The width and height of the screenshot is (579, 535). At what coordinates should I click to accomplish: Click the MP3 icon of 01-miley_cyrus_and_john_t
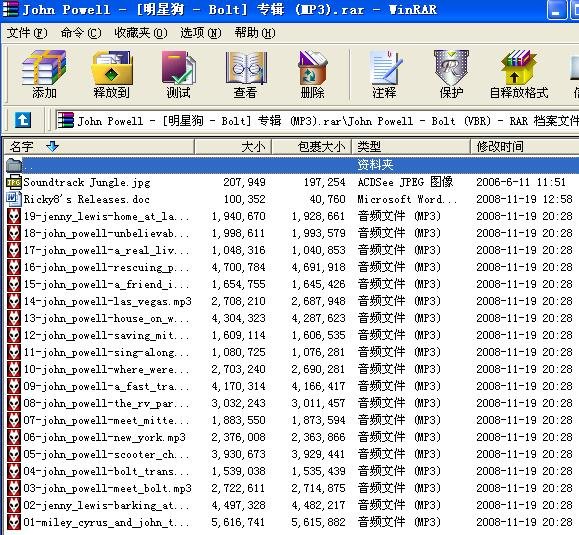[x=14, y=522]
